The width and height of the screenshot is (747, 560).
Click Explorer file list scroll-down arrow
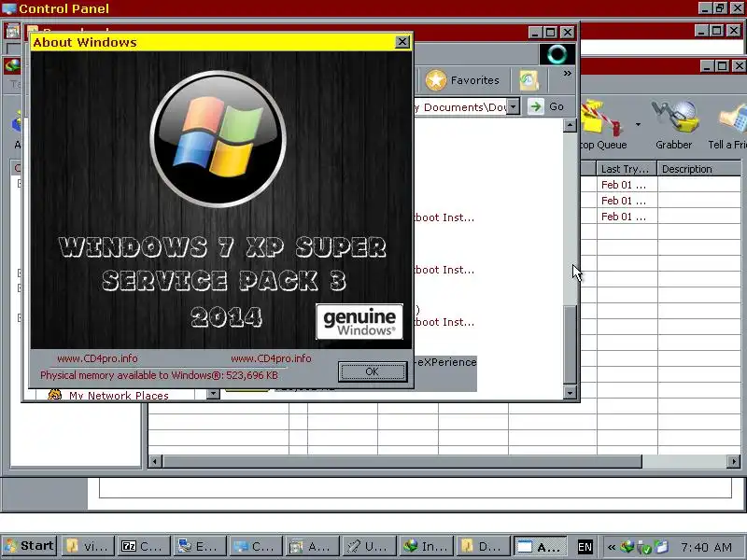click(570, 393)
